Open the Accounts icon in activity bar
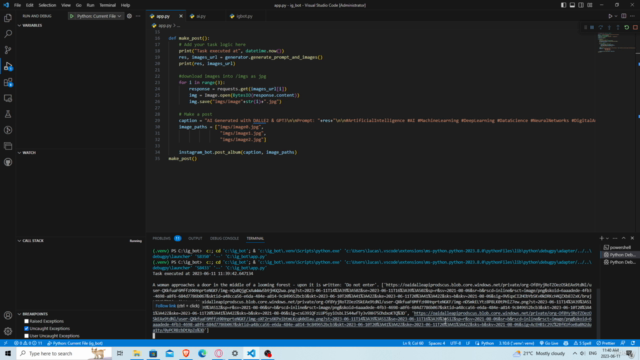 click(x=8, y=315)
